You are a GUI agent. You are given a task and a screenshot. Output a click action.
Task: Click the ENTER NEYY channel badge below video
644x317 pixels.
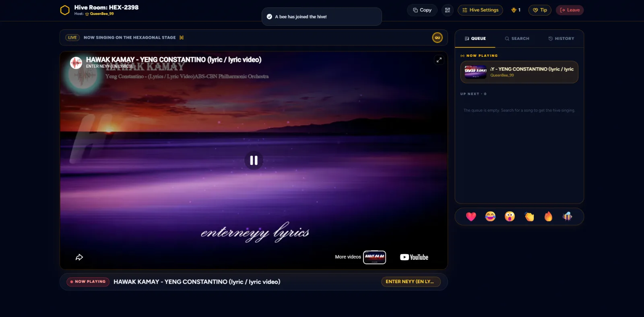(411, 282)
